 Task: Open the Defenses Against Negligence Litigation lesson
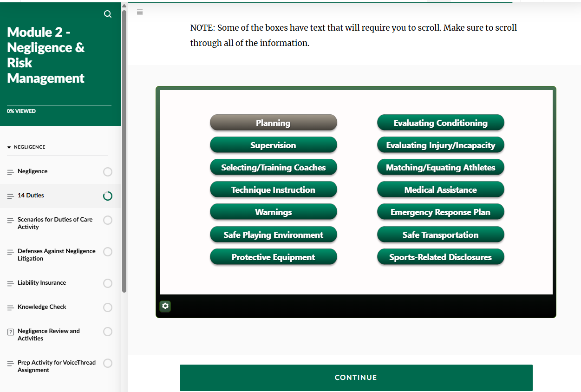pos(56,255)
